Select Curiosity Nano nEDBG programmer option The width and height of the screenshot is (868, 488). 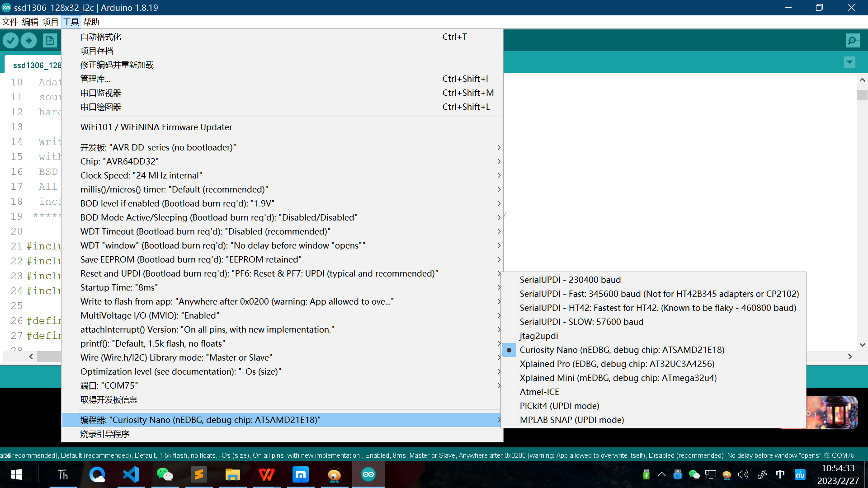click(x=622, y=350)
